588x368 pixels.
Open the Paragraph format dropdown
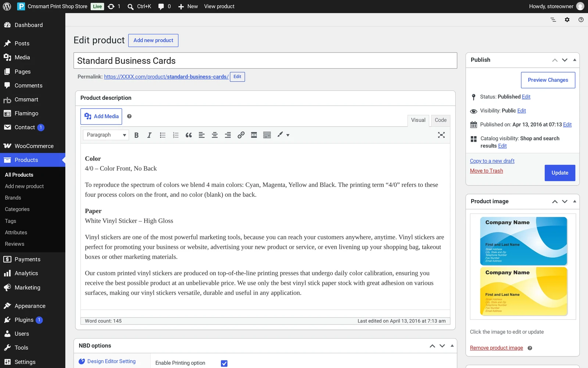[106, 135]
